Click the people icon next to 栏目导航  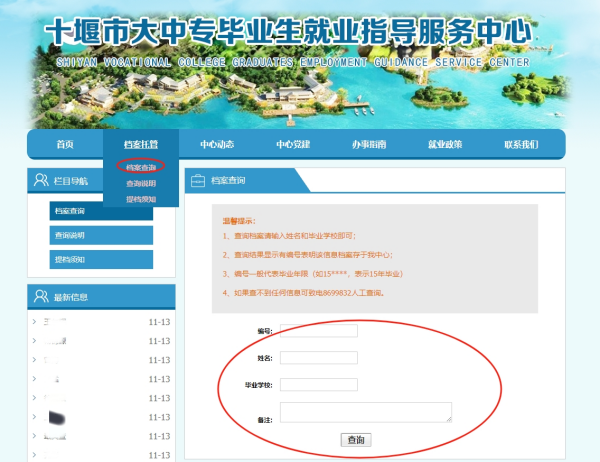tap(41, 180)
